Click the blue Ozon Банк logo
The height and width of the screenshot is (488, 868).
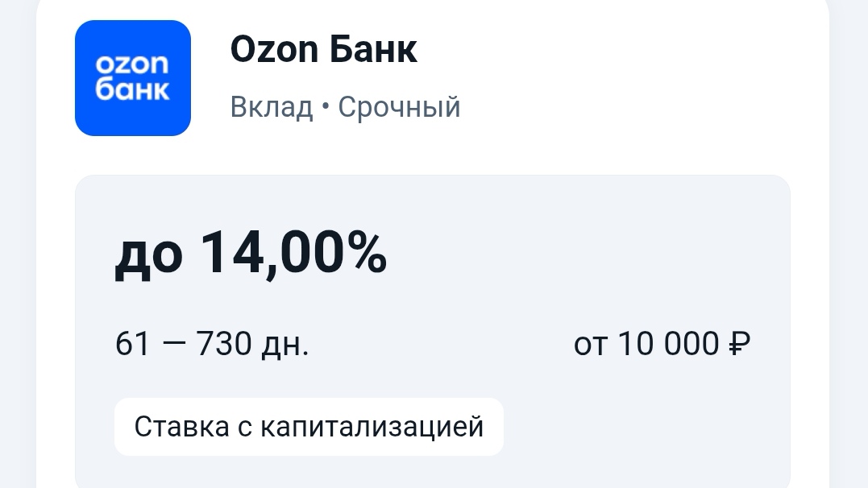133,78
